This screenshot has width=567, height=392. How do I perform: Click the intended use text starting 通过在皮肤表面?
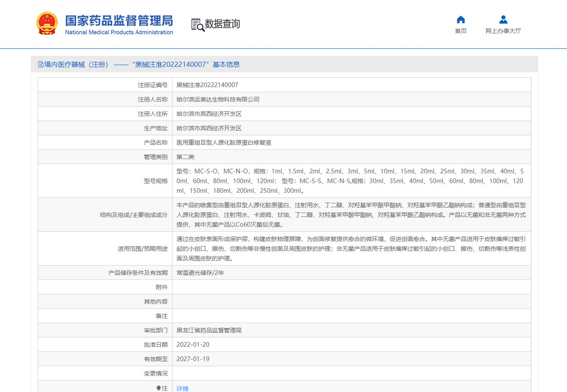[351, 249]
